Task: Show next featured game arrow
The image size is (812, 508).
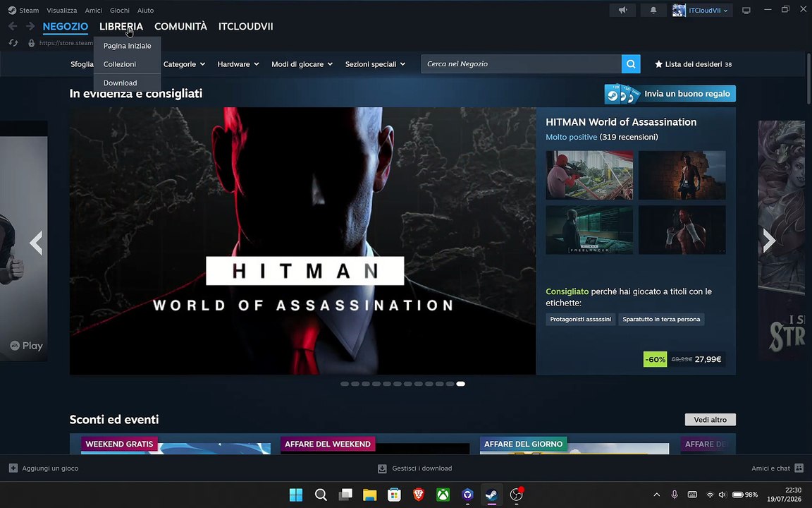Action: pyautogui.click(x=769, y=240)
